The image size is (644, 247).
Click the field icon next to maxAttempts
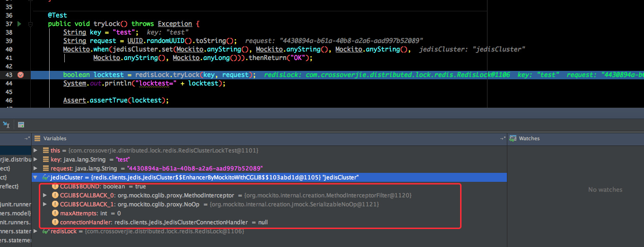click(55, 213)
